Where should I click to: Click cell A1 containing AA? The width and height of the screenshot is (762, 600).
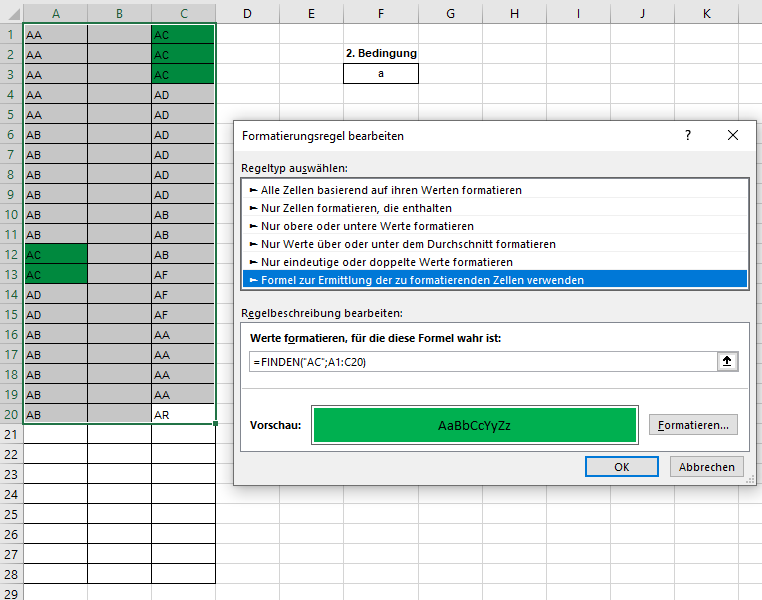pyautogui.click(x=55, y=34)
